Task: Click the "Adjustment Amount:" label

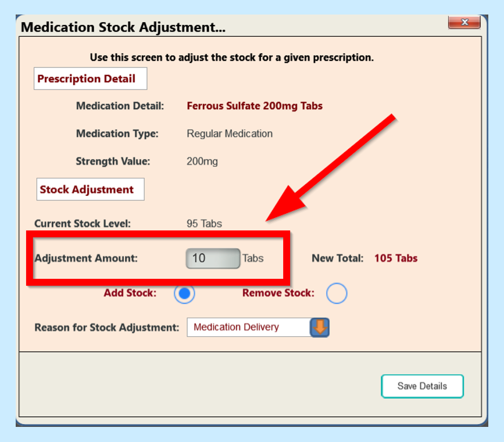Action: [86, 258]
